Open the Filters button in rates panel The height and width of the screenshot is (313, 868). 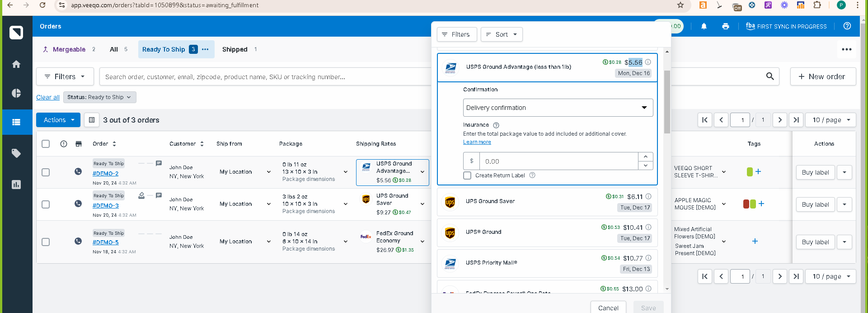point(456,34)
